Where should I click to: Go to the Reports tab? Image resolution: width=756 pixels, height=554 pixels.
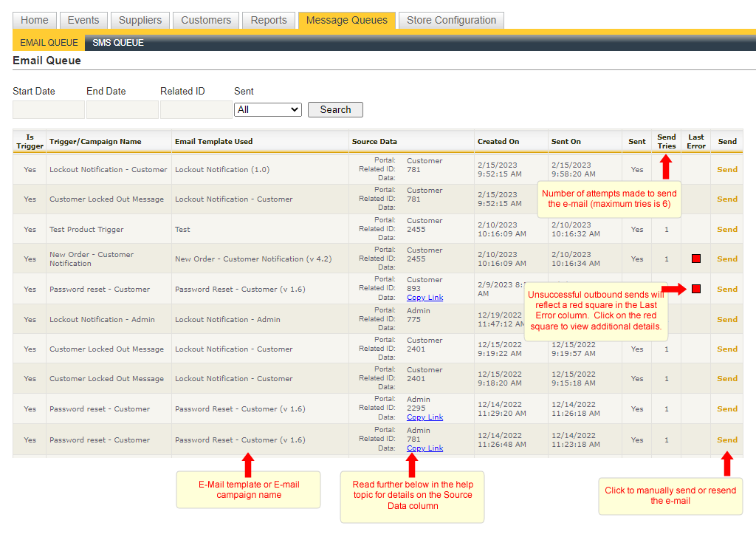coord(269,20)
